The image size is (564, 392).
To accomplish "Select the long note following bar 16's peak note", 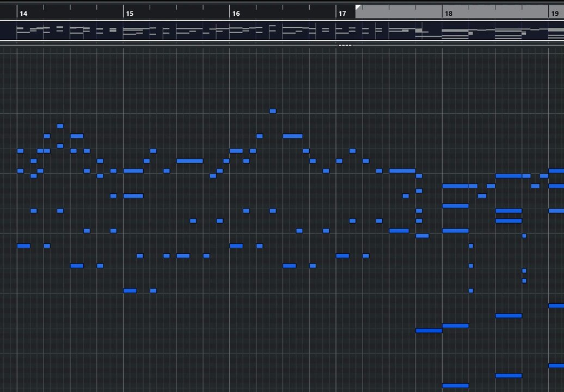I will (293, 136).
